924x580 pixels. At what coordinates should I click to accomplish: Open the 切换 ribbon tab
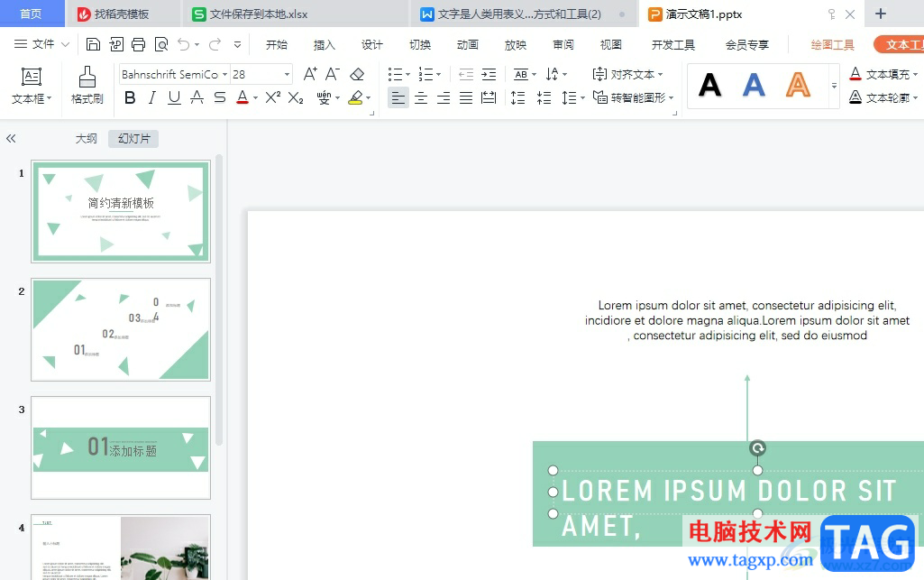pos(419,45)
